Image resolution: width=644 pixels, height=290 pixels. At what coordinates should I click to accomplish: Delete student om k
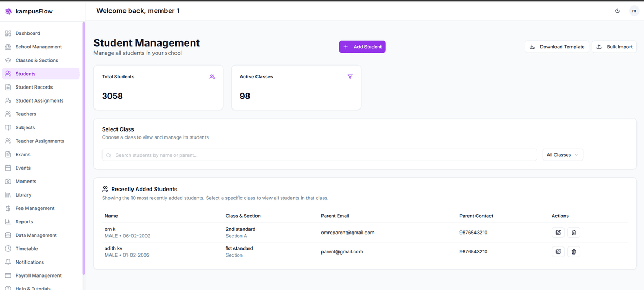(x=574, y=233)
